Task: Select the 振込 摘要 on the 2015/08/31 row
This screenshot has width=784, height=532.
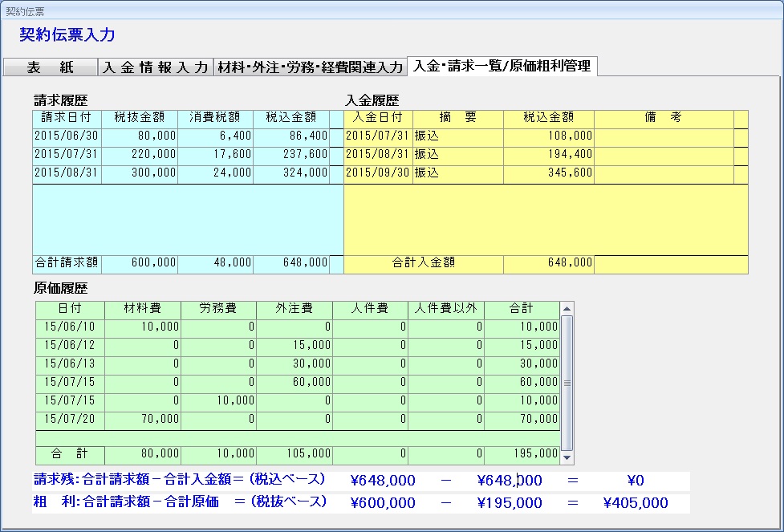Action: click(457, 154)
